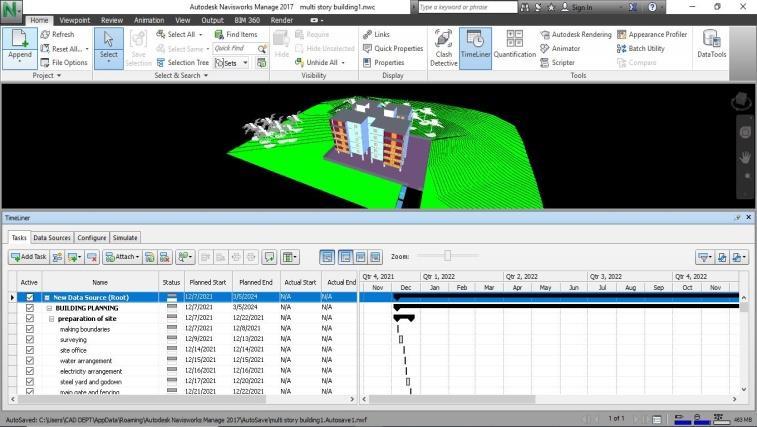Switch to the Simulate tab

tap(125, 238)
